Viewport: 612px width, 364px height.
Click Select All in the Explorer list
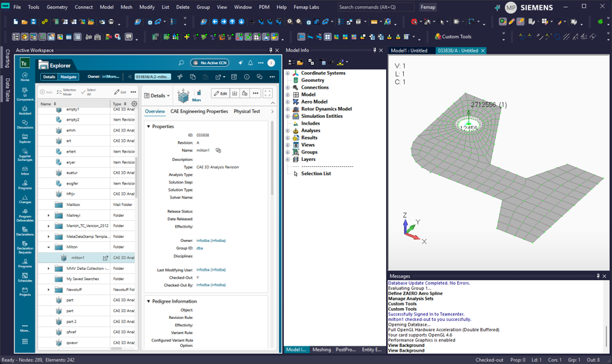click(x=89, y=92)
